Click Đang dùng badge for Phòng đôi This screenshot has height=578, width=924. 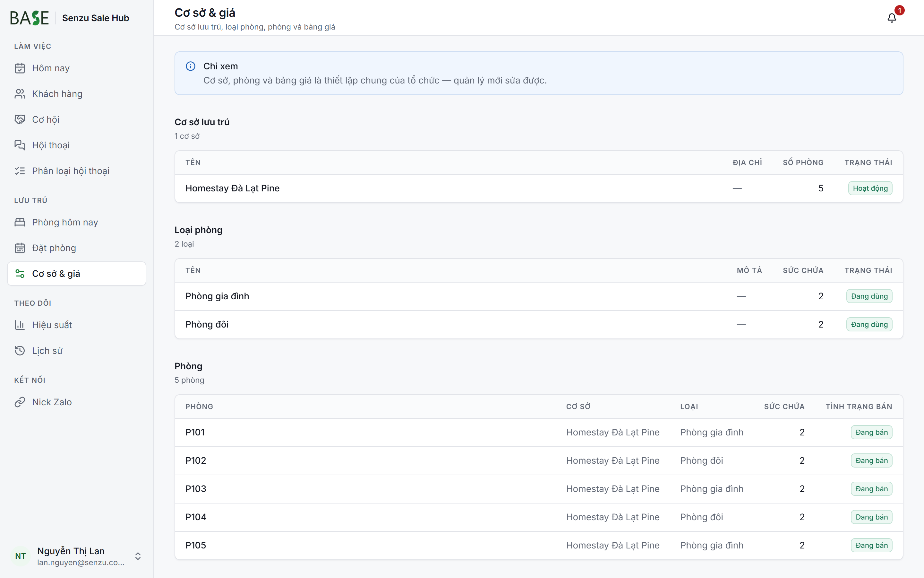point(869,324)
